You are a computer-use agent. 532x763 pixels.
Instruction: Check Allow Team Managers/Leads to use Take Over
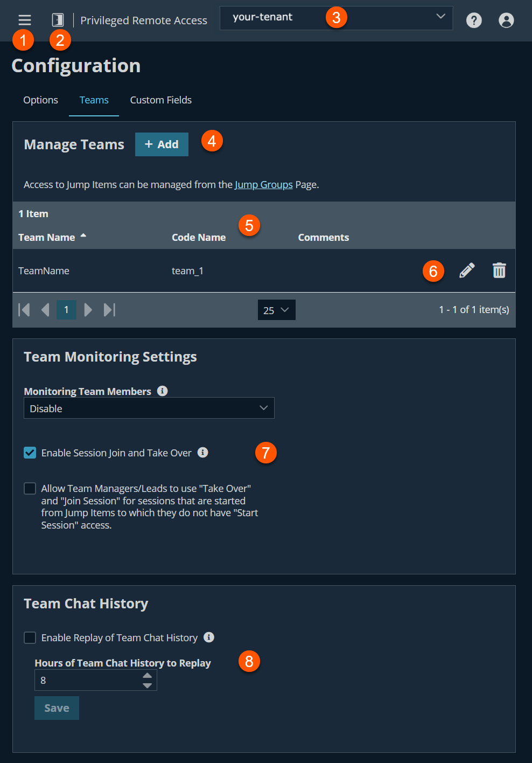coord(30,489)
